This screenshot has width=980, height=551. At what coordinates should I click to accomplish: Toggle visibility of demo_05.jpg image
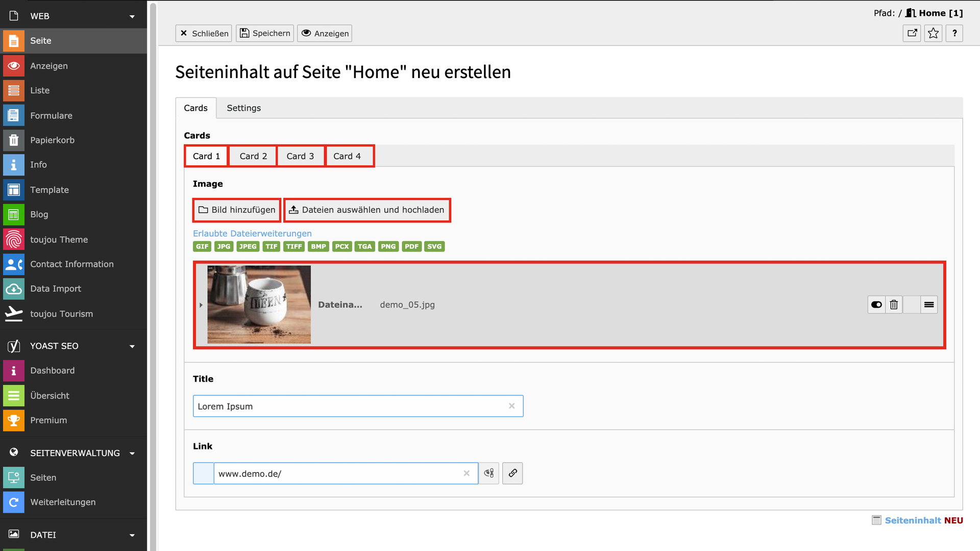point(876,305)
